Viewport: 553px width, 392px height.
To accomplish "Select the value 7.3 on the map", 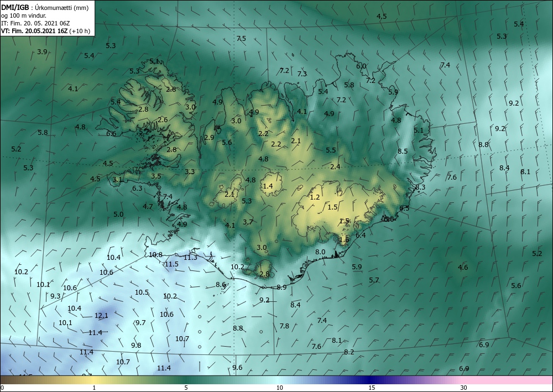I will click(302, 74).
